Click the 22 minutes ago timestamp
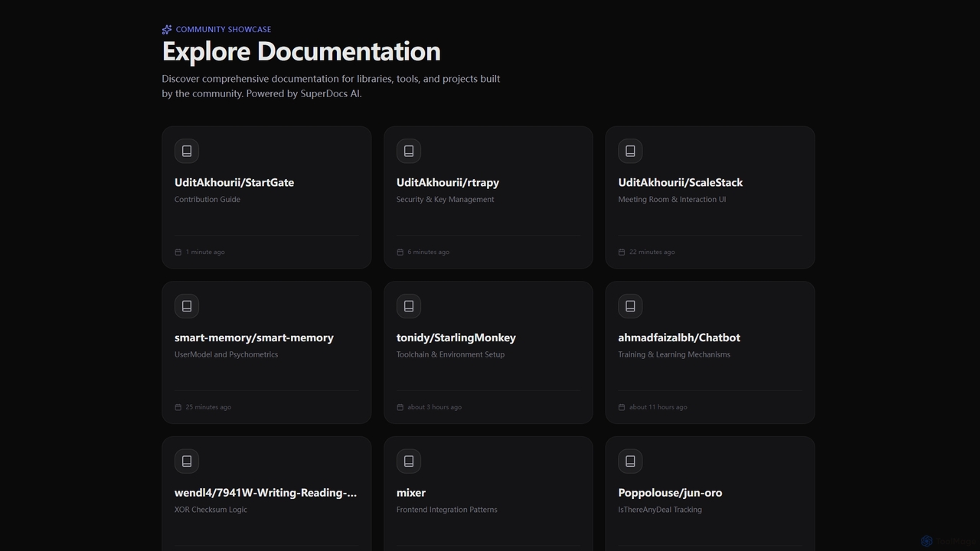 point(652,252)
